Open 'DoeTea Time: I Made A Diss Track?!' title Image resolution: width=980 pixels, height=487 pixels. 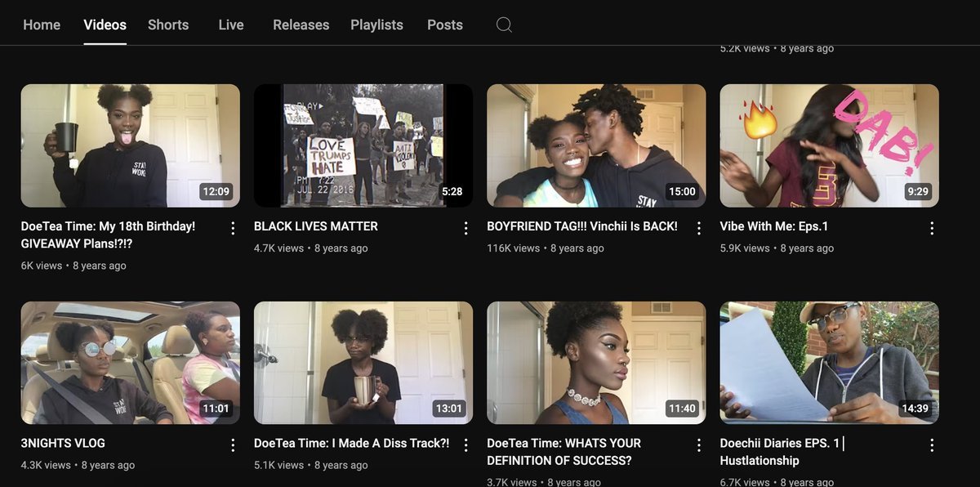click(352, 444)
